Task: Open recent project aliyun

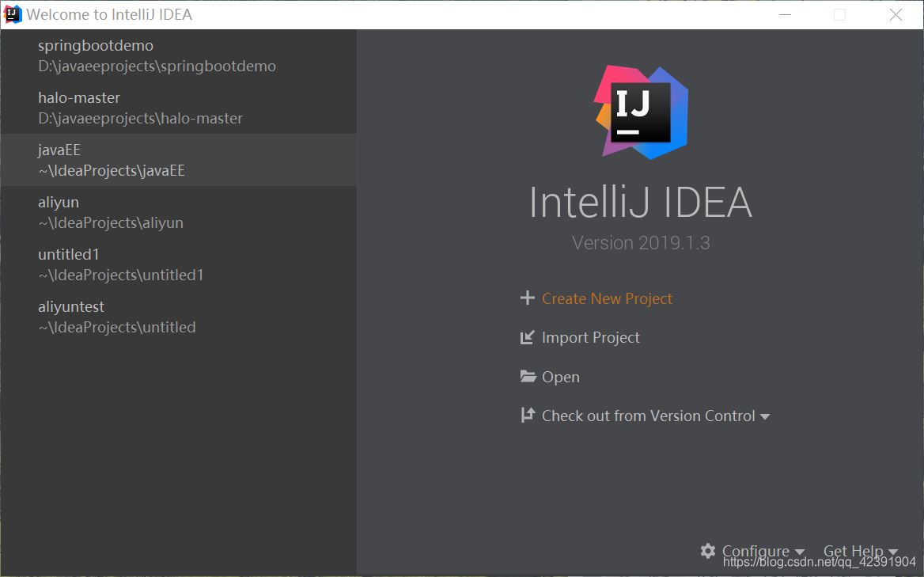Action: click(x=179, y=212)
